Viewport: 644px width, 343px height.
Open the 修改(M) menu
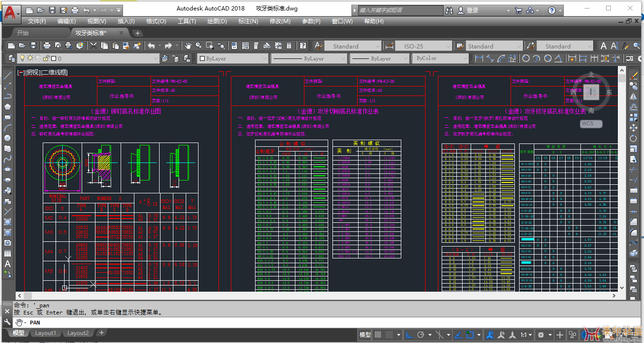280,21
